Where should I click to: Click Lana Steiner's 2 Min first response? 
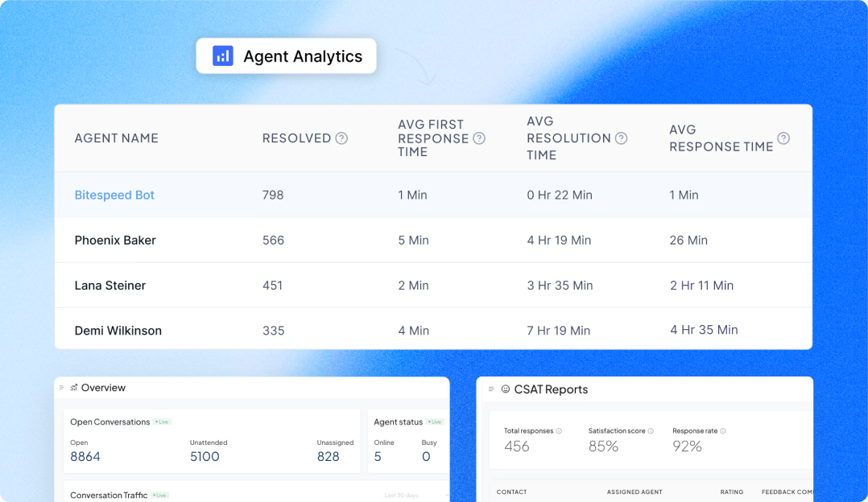tap(414, 286)
